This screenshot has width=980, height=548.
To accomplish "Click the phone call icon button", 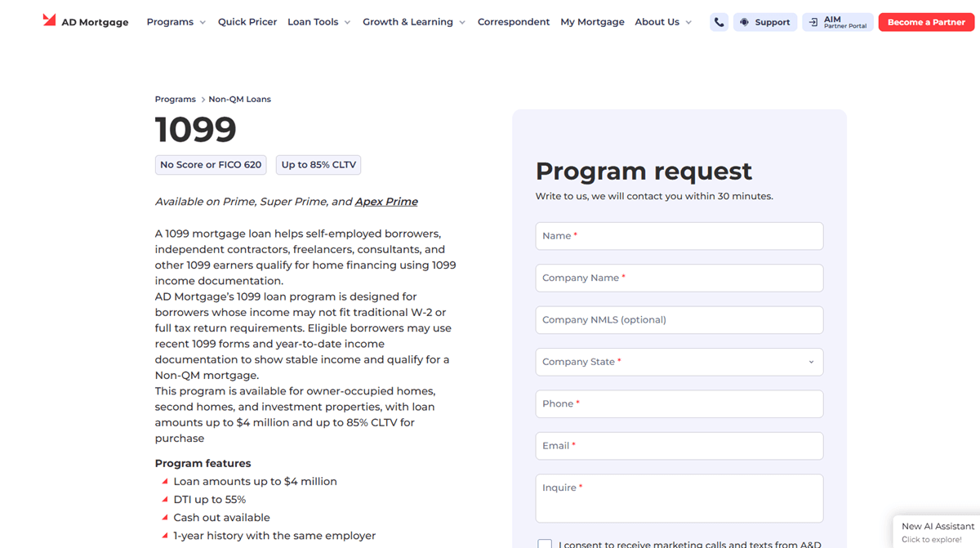I will pos(719,22).
